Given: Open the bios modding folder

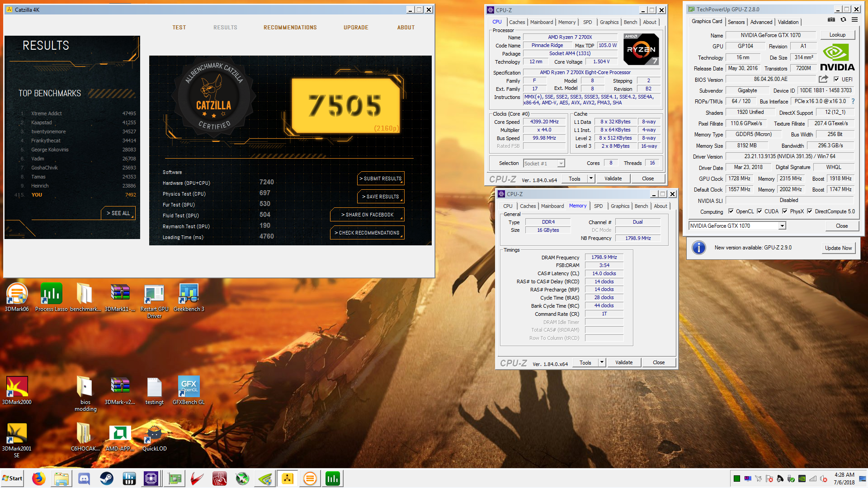Looking at the screenshot, I should tap(85, 394).
